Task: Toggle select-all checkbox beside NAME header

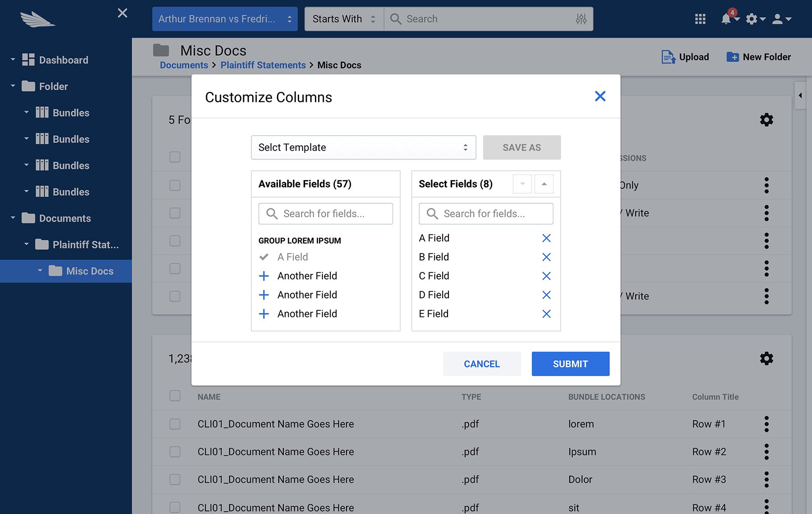Action: [175, 396]
